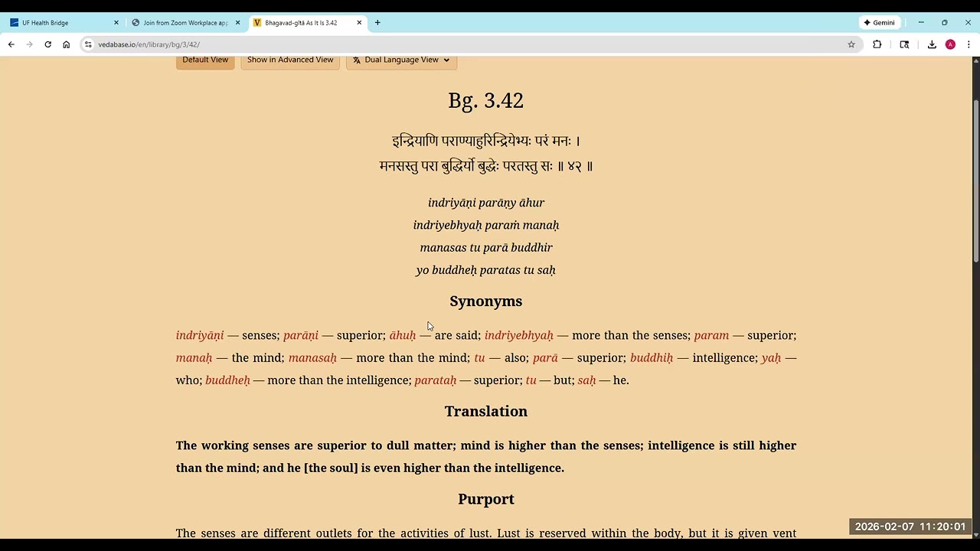Click verse line 'manasas tu parā buddhir'
This screenshot has width=980, height=551.
coord(486,247)
